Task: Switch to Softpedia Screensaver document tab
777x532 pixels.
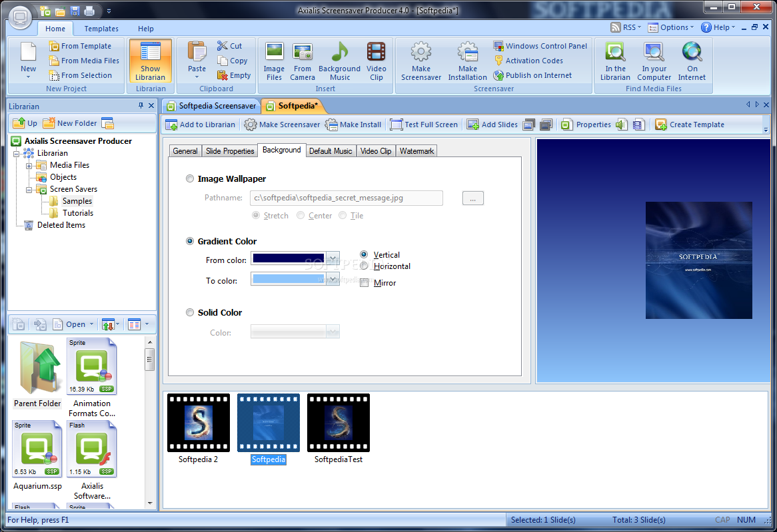Action: tap(212, 106)
